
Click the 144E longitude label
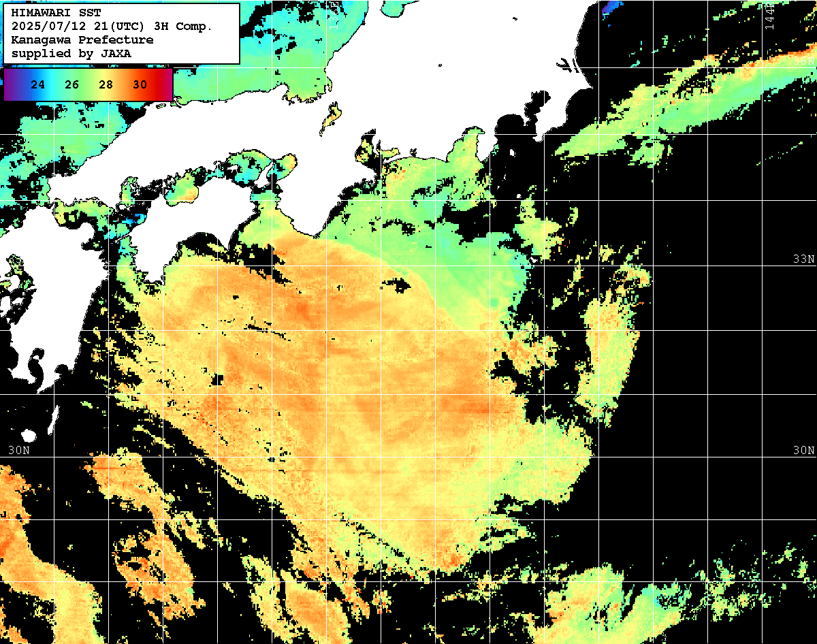click(769, 16)
